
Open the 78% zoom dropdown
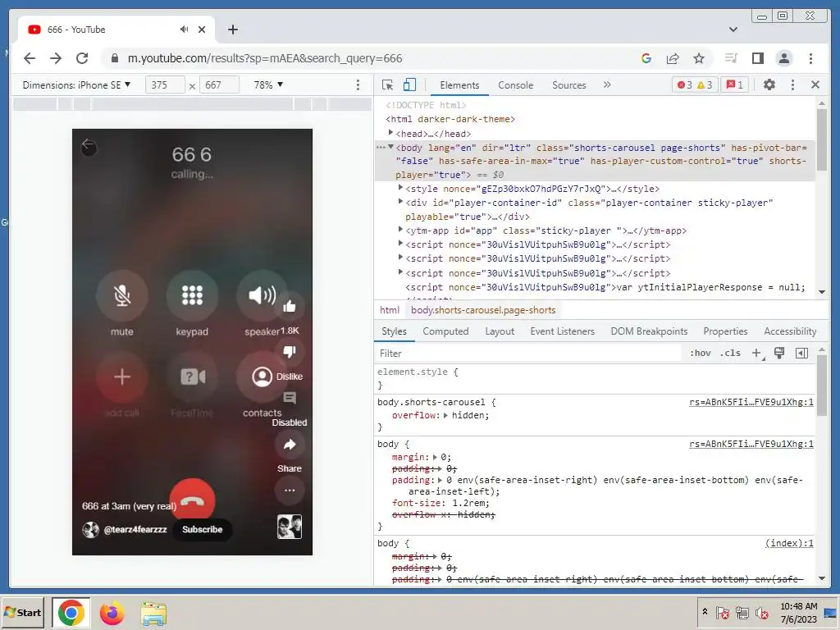pyautogui.click(x=268, y=84)
